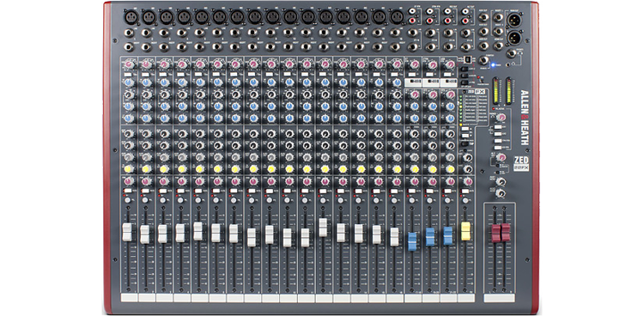Toggle channel 1's round PFL button
The image size is (644, 316).
pos(128,200)
